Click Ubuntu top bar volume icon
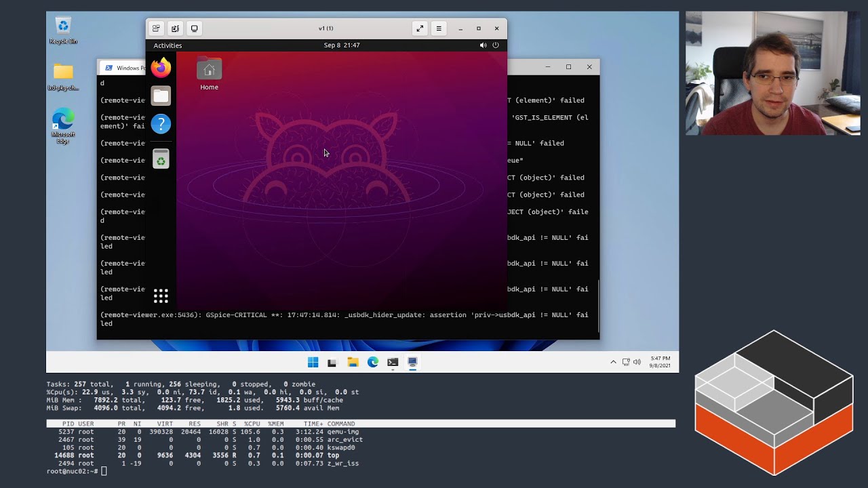This screenshot has width=868, height=488. 483,45
